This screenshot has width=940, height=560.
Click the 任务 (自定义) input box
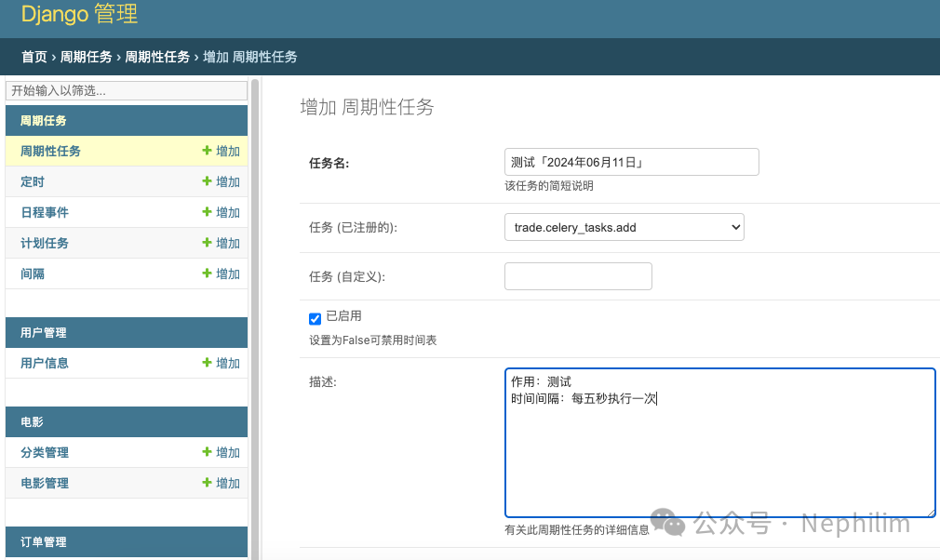point(578,276)
